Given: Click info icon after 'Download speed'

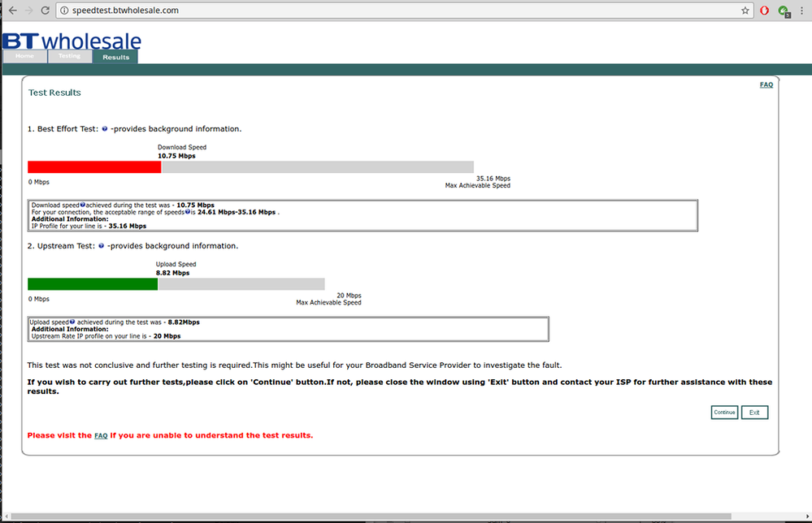Looking at the screenshot, I should 82,205.
